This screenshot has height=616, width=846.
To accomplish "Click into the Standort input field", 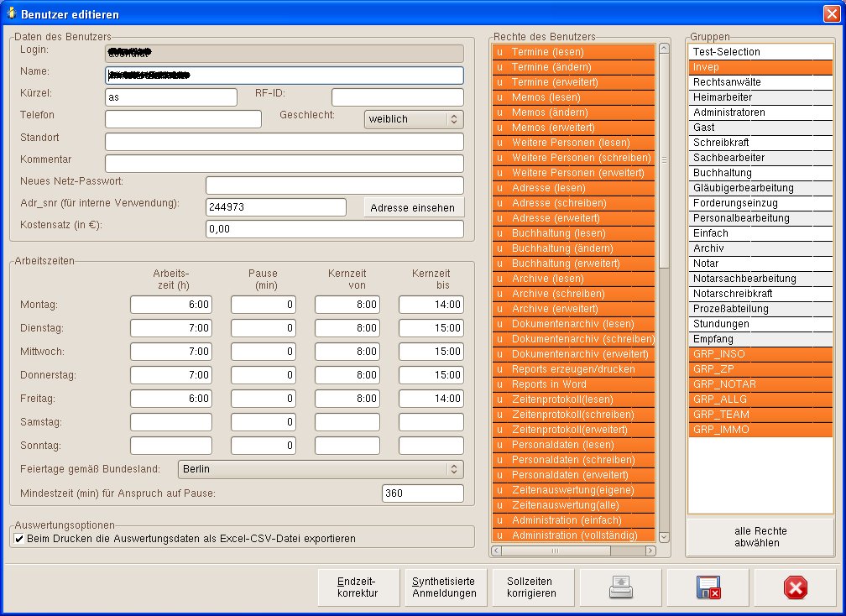I will tap(285, 142).
